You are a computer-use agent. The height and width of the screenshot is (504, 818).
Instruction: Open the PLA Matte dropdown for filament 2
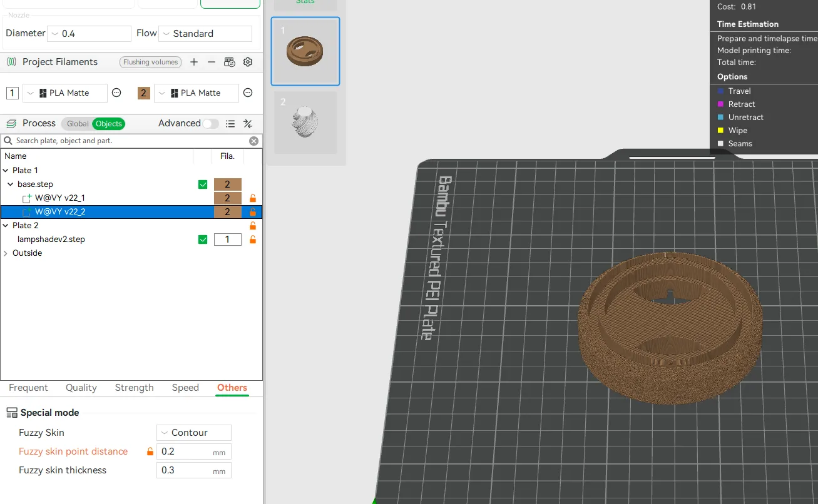coord(197,93)
